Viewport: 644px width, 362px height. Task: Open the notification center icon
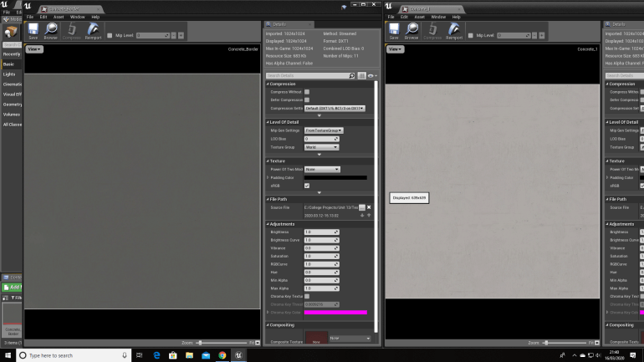click(633, 355)
